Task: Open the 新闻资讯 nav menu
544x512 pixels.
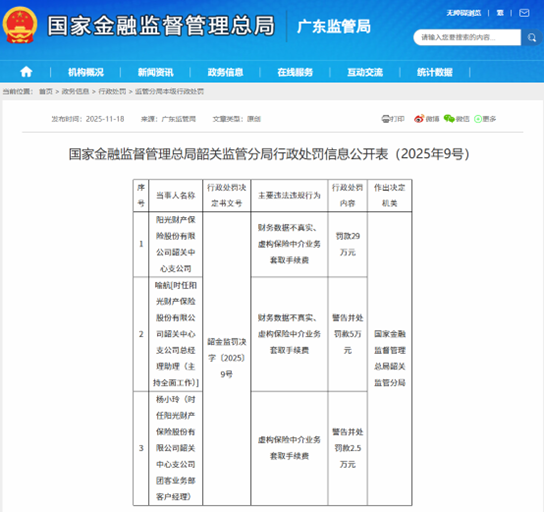Action: point(155,72)
